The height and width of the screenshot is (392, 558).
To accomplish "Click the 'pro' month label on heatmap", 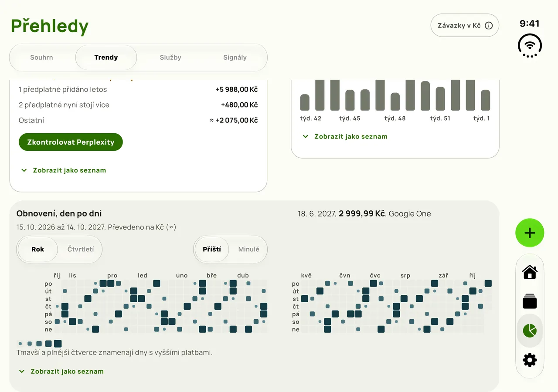I will click(x=112, y=275).
